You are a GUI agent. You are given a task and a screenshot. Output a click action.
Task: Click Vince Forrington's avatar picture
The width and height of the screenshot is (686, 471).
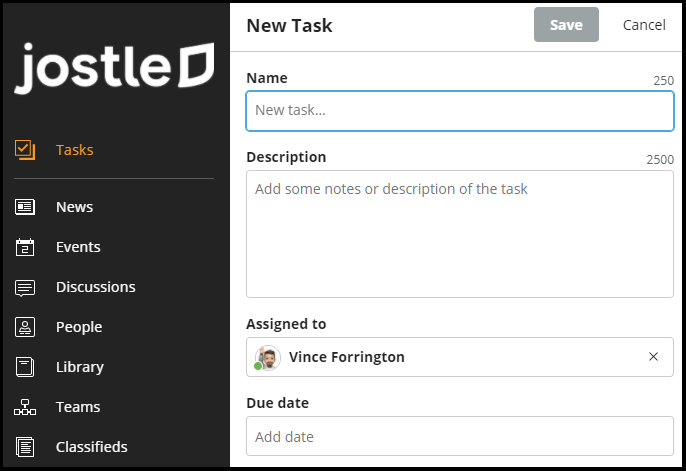[x=267, y=357]
